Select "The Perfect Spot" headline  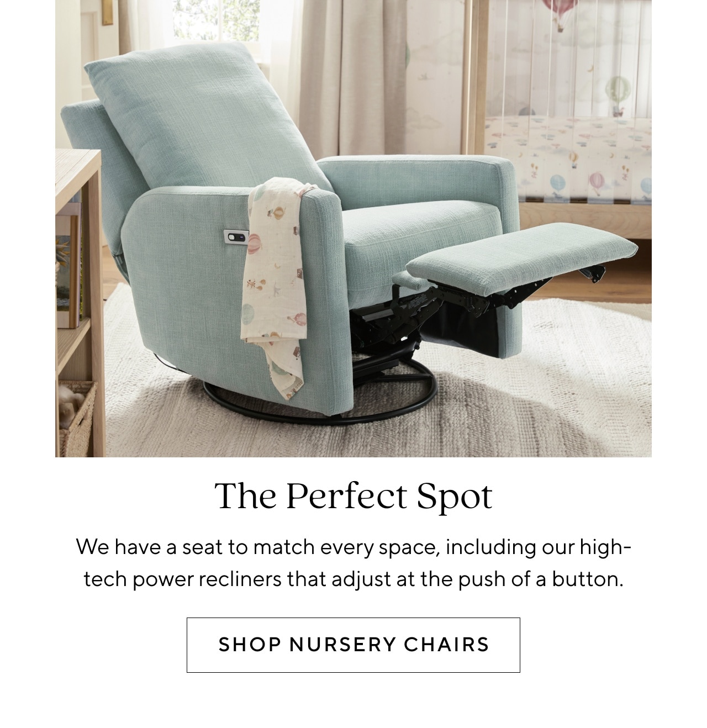pyautogui.click(x=353, y=496)
